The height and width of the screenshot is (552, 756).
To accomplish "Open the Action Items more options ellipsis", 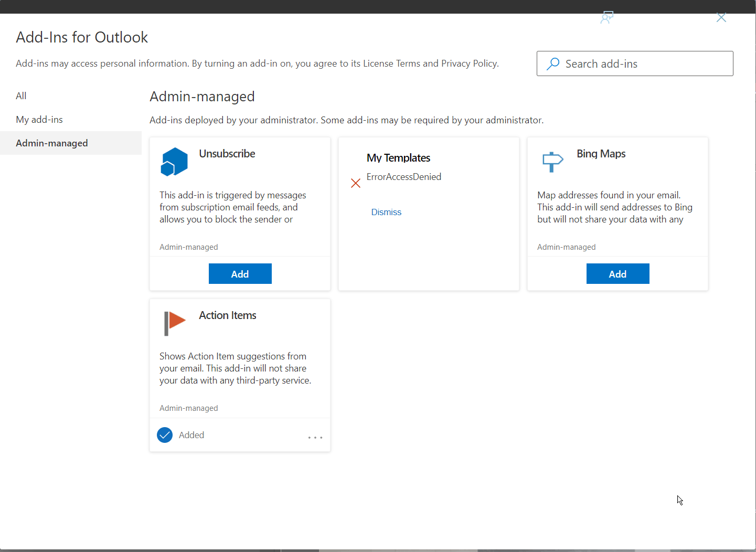I will coord(315,437).
